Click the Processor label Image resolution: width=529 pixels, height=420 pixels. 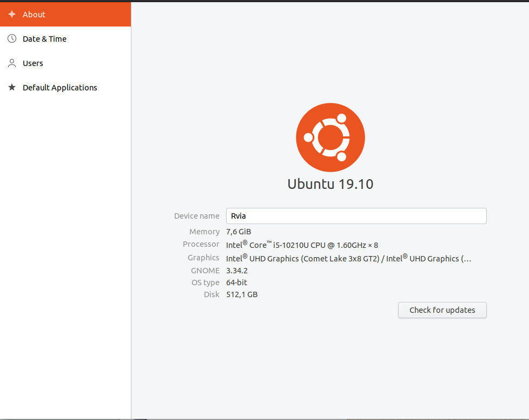[x=201, y=244]
